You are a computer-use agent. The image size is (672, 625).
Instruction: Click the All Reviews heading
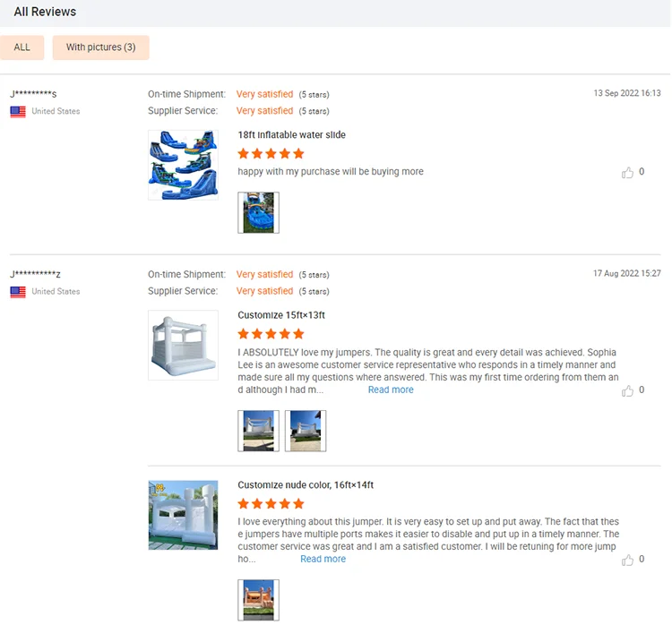45,12
